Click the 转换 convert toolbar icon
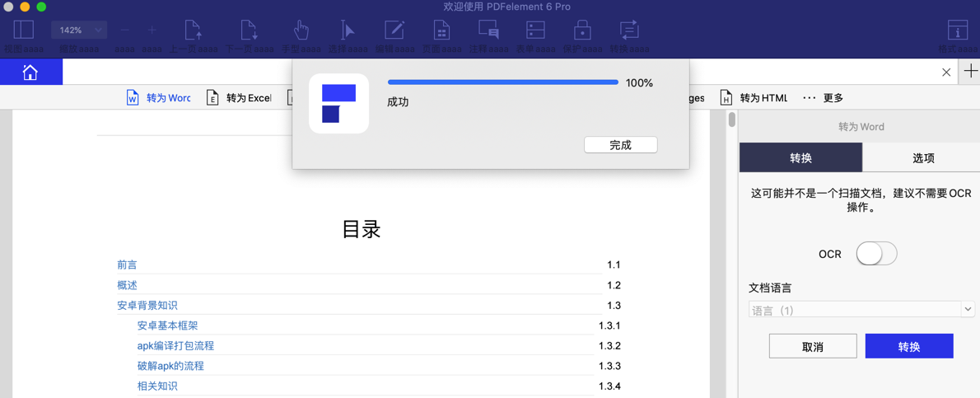Screen dimensions: 980x398 (629, 30)
